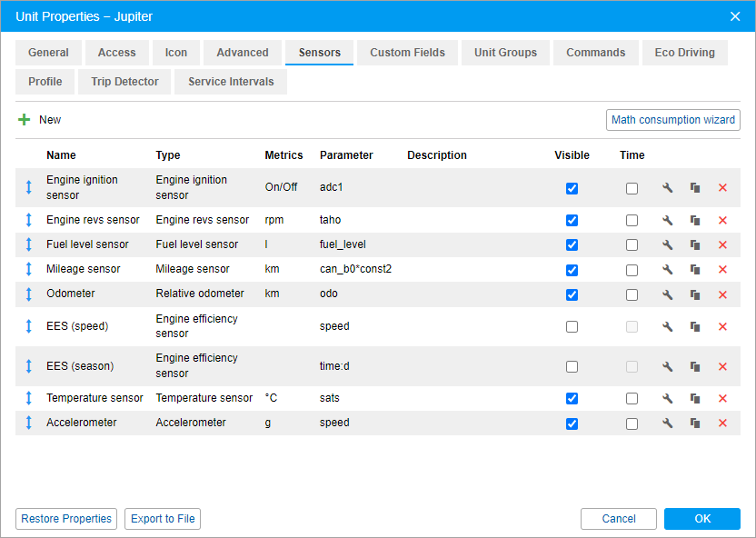Open the Custom Fields tab
Image resolution: width=756 pixels, height=538 pixels.
[x=407, y=53]
